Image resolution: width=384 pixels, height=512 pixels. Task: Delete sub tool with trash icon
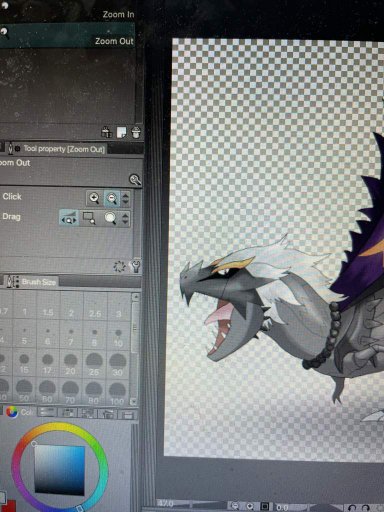(136, 132)
